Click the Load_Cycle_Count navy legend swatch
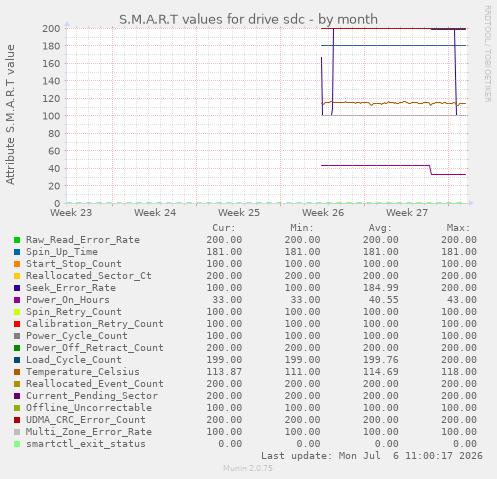Viewport: 497px width, 479px height. click(17, 360)
